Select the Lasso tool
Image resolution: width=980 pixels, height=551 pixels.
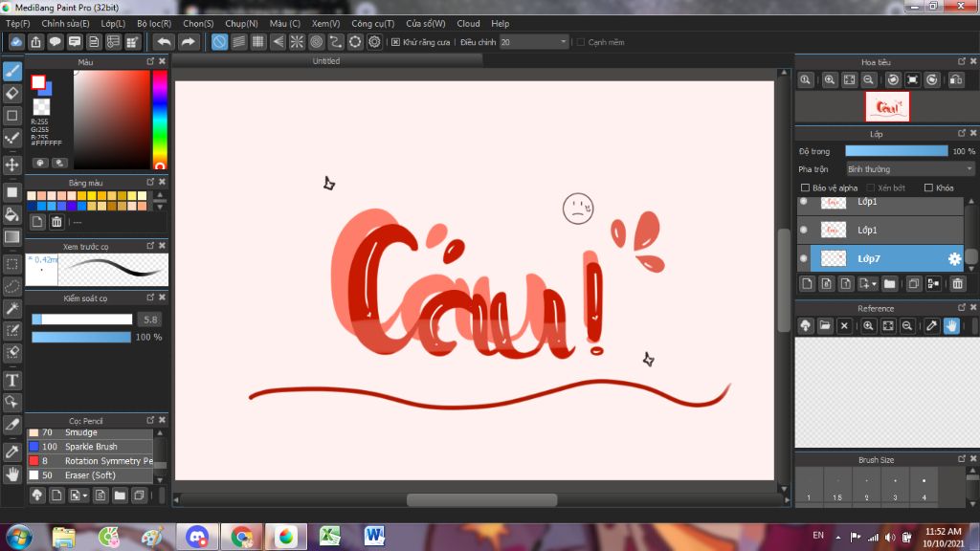[x=11, y=286]
